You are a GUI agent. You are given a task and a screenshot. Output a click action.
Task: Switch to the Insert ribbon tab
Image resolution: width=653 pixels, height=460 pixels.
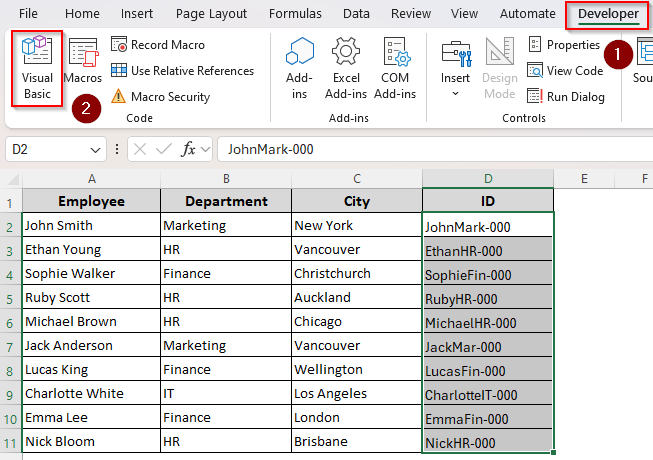click(x=137, y=14)
